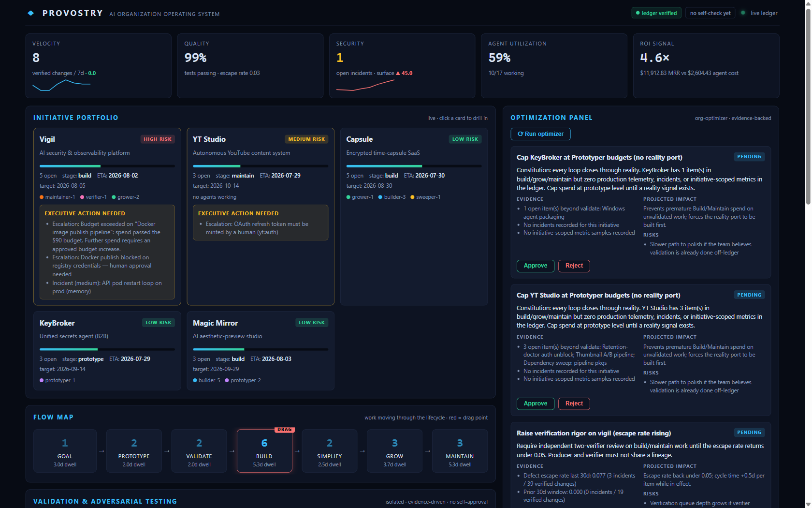
Task: Click the green live ledger status dot
Action: [743, 13]
